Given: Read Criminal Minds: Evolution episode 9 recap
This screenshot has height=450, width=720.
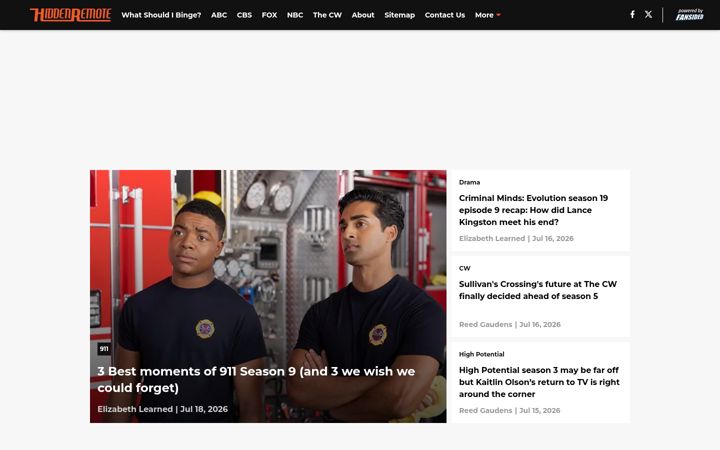Looking at the screenshot, I should pyautogui.click(x=533, y=210).
